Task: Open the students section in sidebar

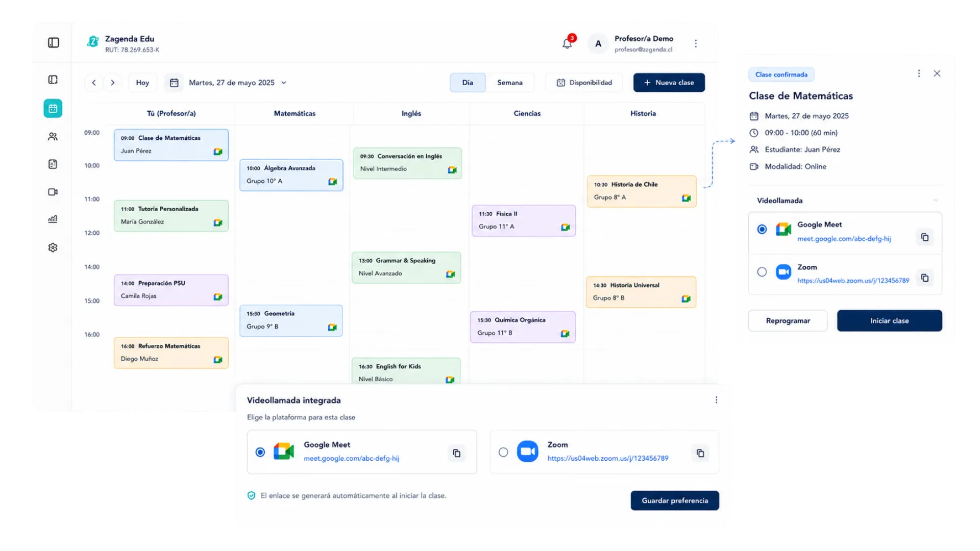Action: click(x=53, y=137)
